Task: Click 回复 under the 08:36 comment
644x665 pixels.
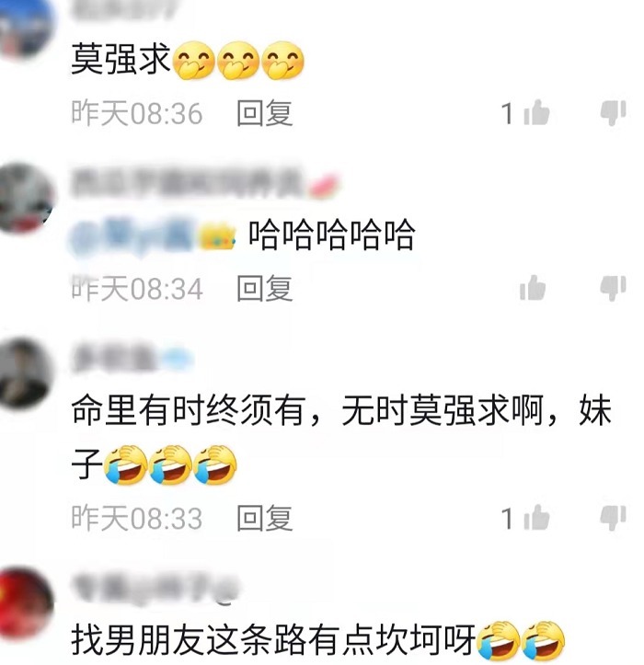Action: point(265,113)
